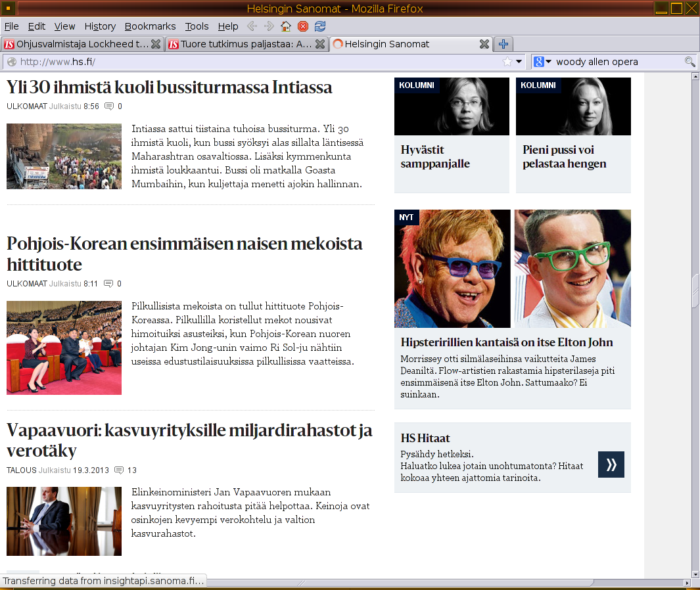Open the North Korea audience photo thumbnail

pyautogui.click(x=64, y=348)
